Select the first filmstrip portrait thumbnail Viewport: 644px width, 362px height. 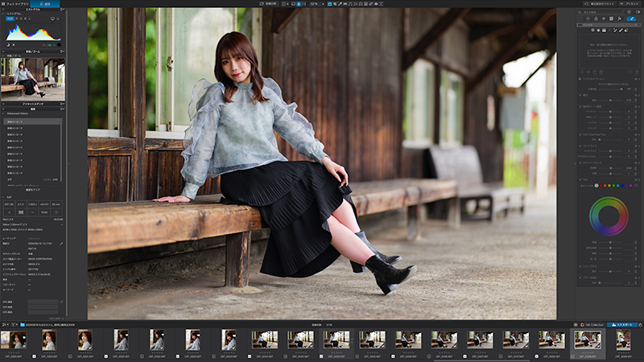coord(13,339)
